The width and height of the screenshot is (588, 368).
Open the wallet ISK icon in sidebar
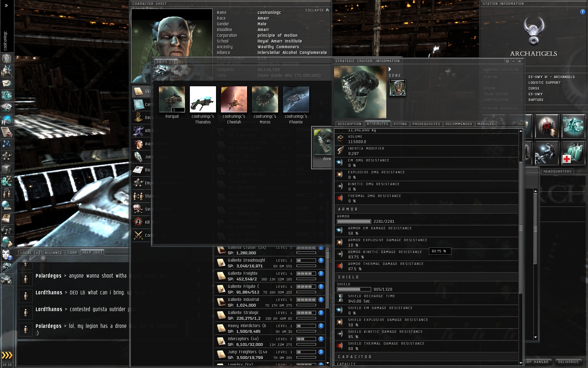(x=7, y=181)
